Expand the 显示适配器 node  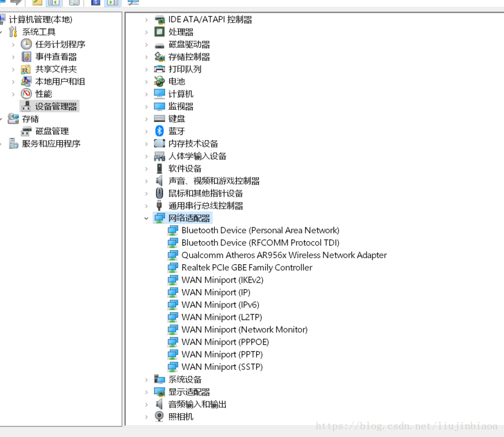pos(146,392)
